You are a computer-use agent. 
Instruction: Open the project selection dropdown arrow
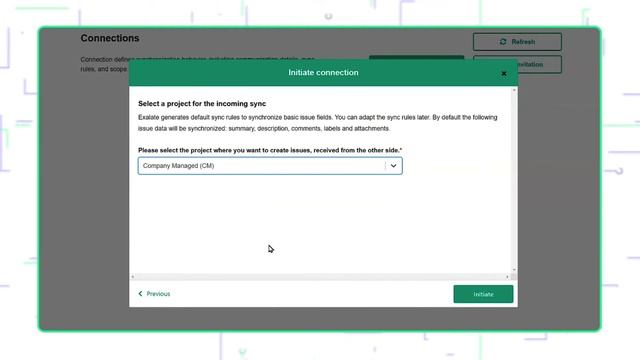[x=393, y=166]
